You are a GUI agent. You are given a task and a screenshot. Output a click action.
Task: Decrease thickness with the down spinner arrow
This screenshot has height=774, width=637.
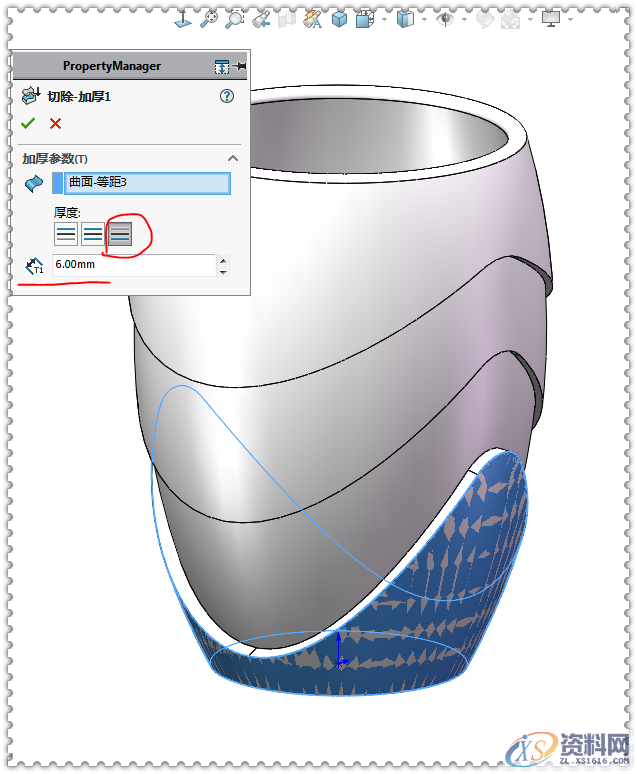223,271
